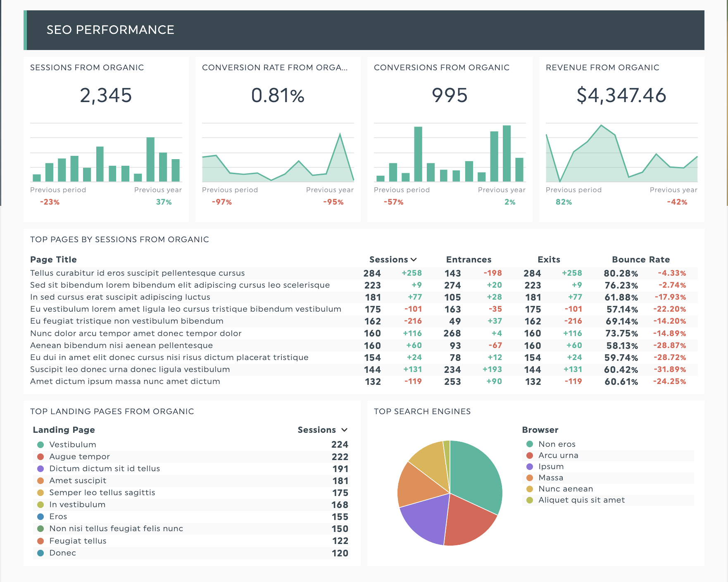Click the Bounce Rate column header
The height and width of the screenshot is (582, 728).
click(641, 260)
